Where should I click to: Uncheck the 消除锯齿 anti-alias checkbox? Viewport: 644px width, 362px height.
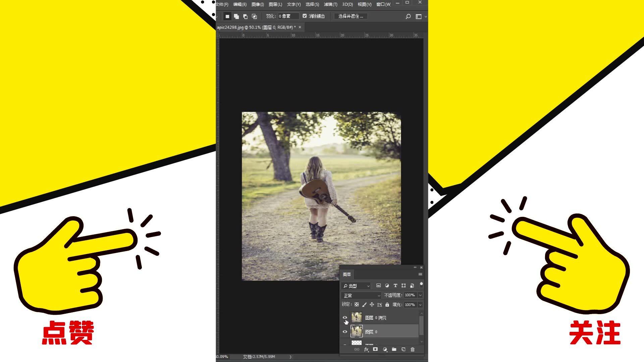(305, 16)
